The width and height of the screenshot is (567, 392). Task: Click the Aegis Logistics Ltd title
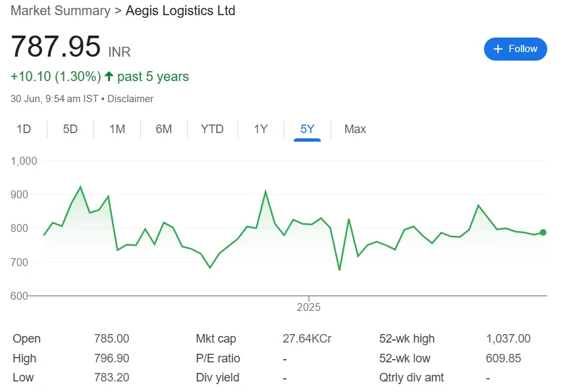(x=180, y=11)
